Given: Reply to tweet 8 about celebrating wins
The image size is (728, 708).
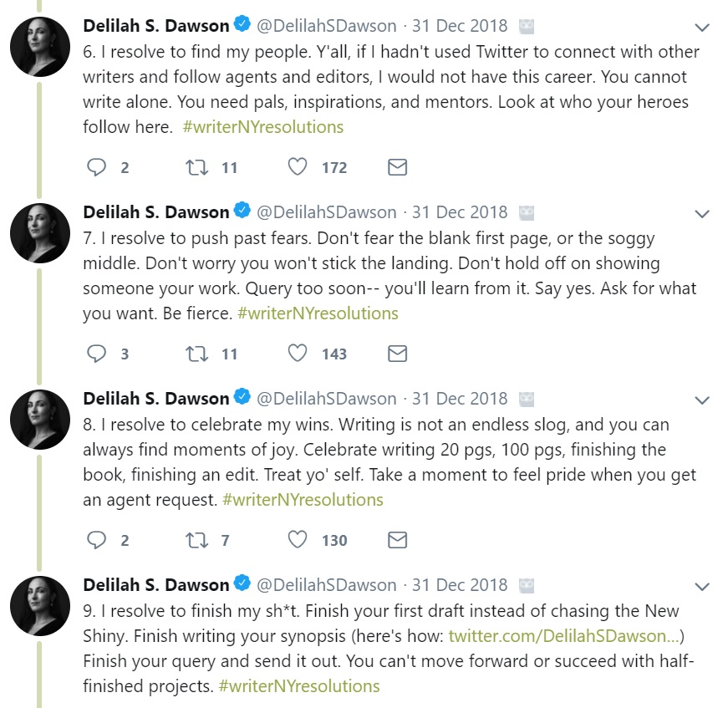Looking at the screenshot, I should coord(98,540).
